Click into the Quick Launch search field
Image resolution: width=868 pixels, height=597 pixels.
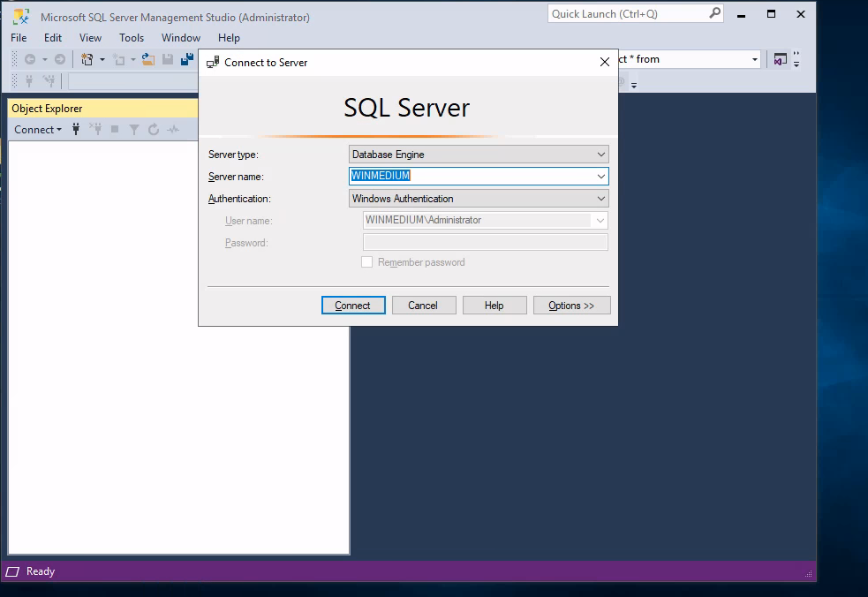(627, 14)
